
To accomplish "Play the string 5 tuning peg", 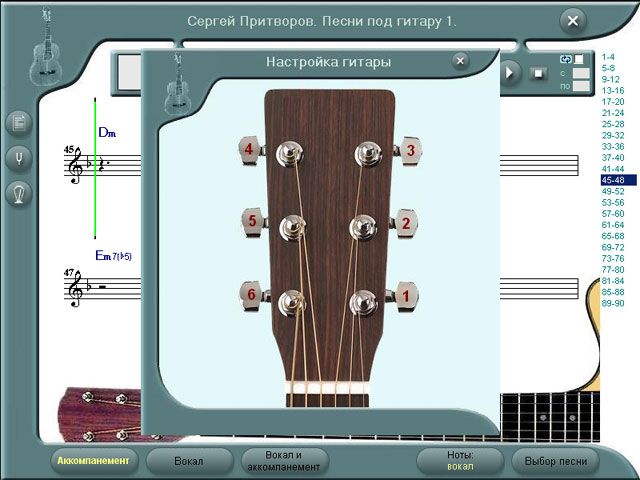I will 252,221.
